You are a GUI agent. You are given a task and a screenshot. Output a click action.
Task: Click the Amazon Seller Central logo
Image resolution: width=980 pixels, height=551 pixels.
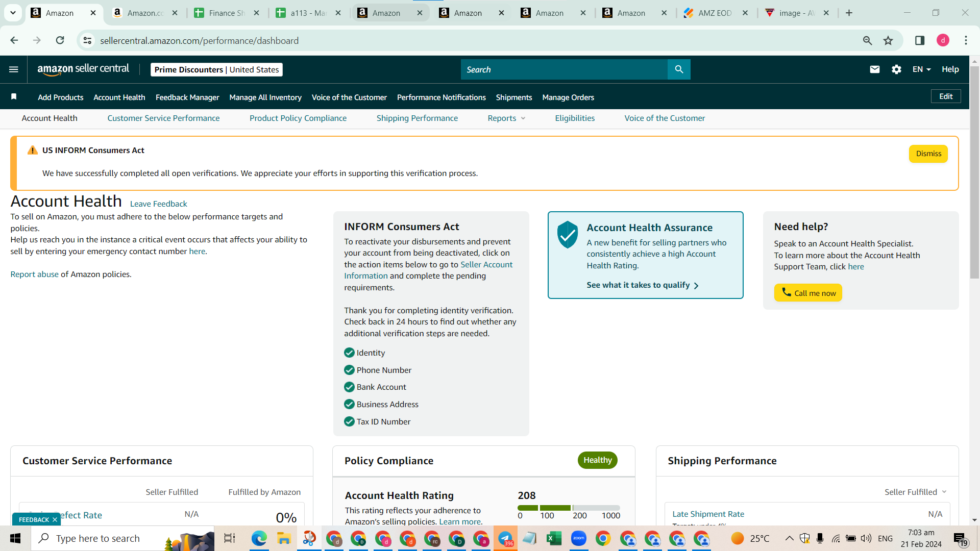click(83, 69)
